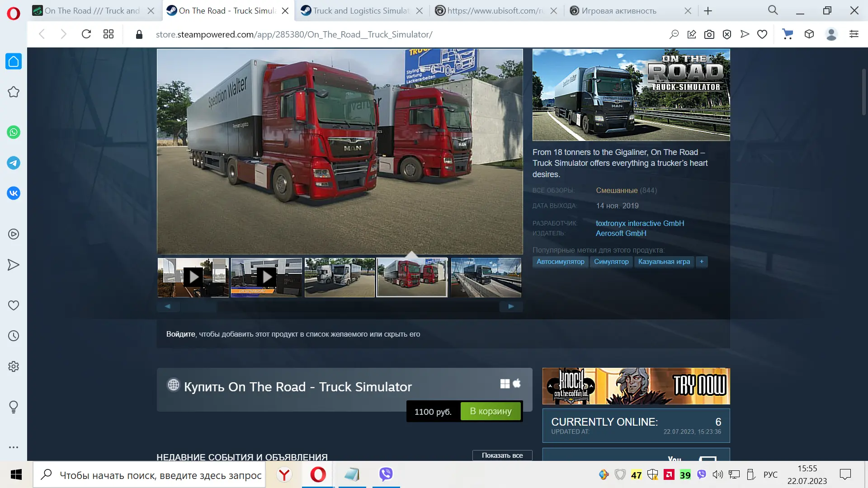Open Opera sidebar home icon
Screen dimensions: 868x488
[x=14, y=61]
